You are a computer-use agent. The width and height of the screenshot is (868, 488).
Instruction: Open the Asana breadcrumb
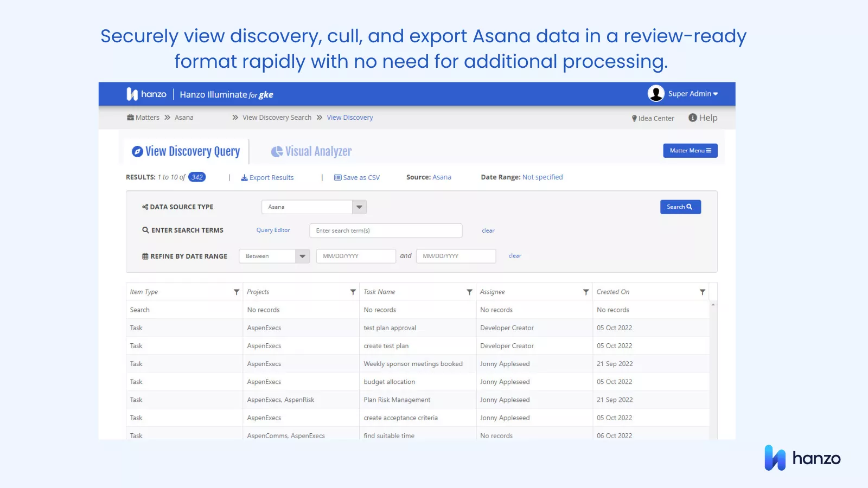tap(184, 118)
